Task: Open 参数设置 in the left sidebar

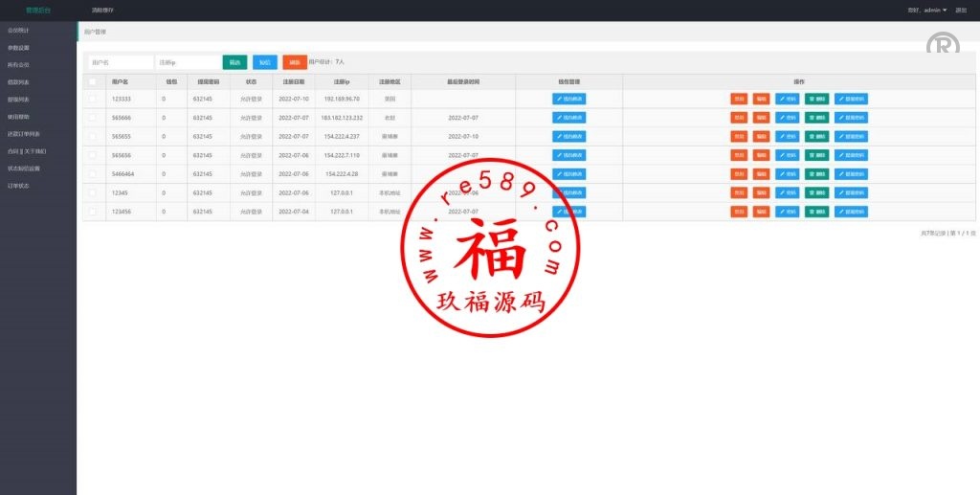Action: (19, 47)
